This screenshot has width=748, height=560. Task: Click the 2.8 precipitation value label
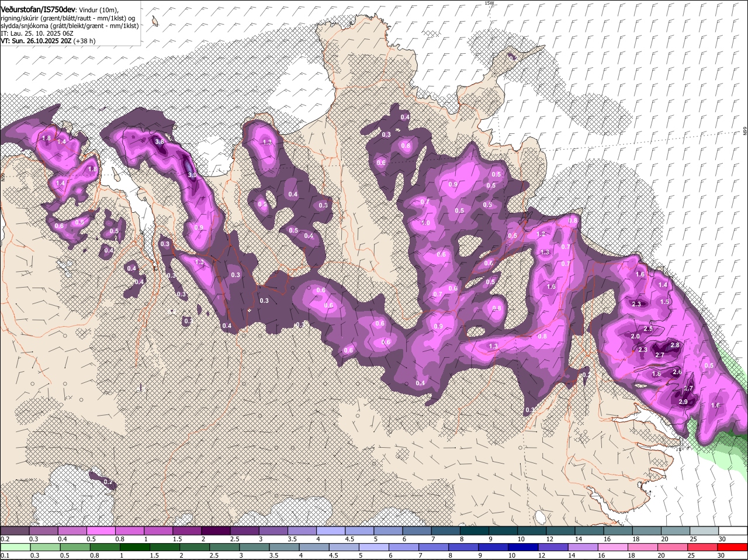tap(675, 345)
